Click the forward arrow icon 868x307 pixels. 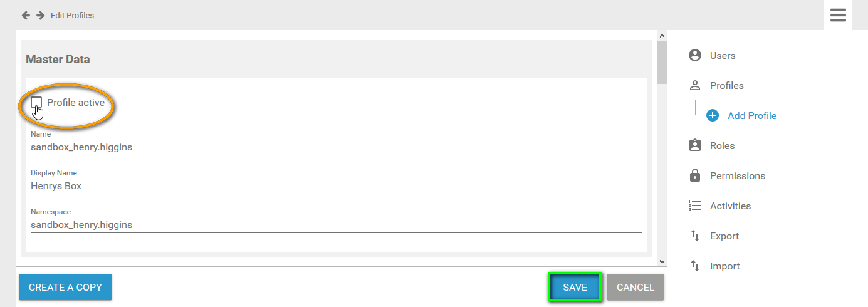pos(40,15)
